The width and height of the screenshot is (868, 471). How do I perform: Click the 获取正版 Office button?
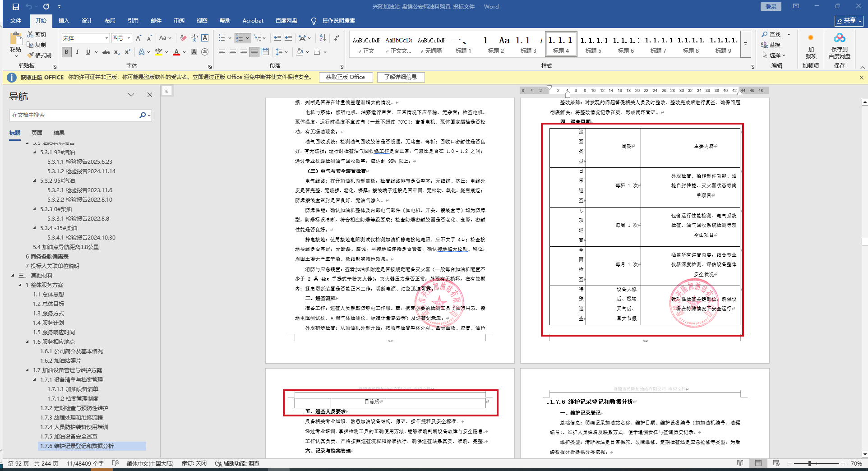(x=346, y=77)
